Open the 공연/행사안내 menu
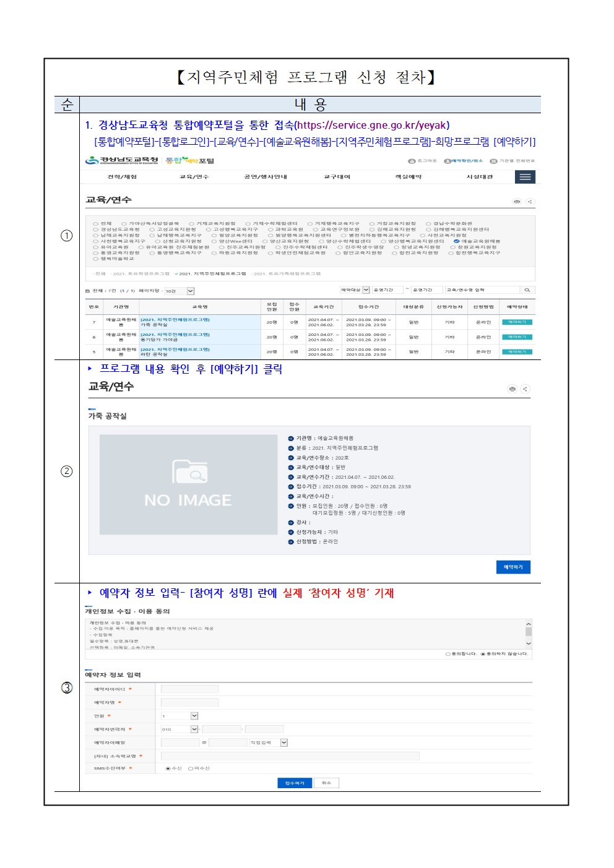Screen dimensions: 614x868 (266, 177)
